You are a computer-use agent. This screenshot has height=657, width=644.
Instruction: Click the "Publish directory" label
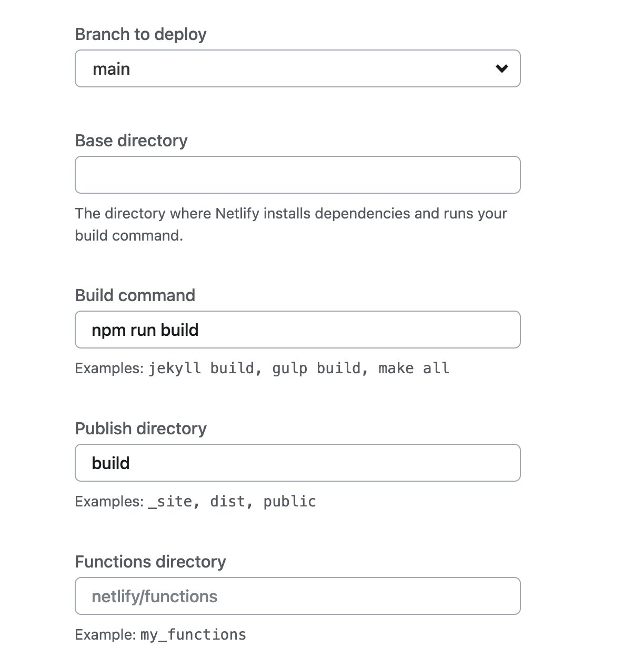(x=140, y=429)
